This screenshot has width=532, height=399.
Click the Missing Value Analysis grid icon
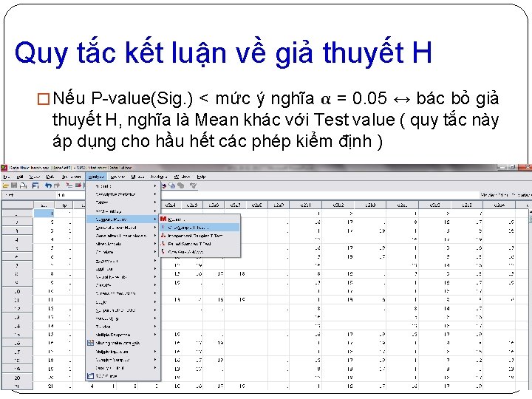(90, 343)
